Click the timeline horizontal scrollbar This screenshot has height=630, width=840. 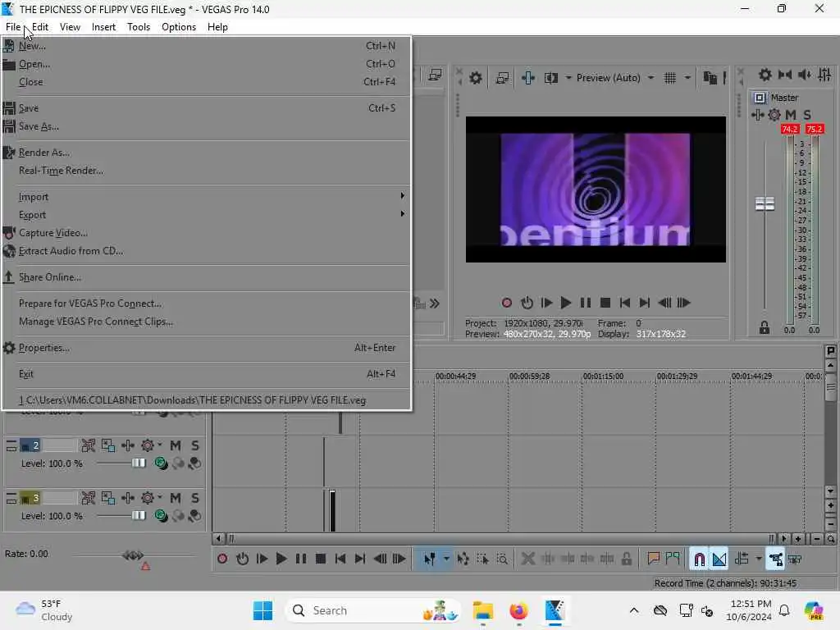[x=500, y=538]
